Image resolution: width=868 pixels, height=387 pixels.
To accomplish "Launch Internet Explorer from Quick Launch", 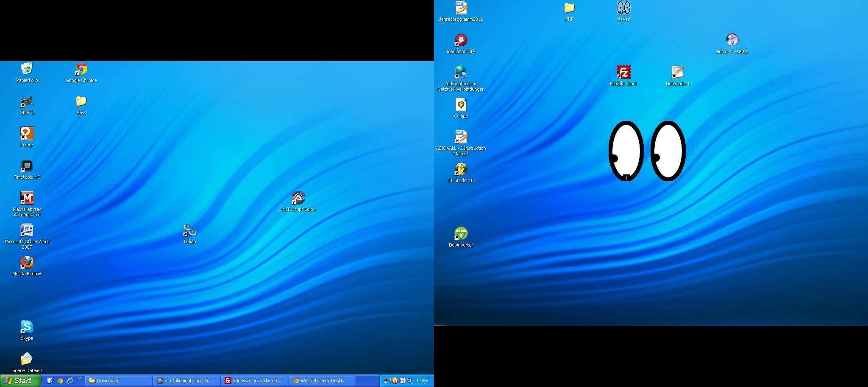I will coord(70,381).
